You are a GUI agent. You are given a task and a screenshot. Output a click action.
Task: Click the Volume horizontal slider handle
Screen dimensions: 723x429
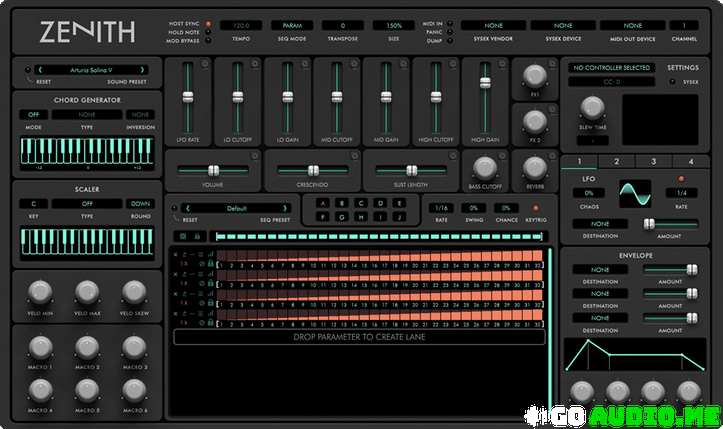(x=213, y=170)
